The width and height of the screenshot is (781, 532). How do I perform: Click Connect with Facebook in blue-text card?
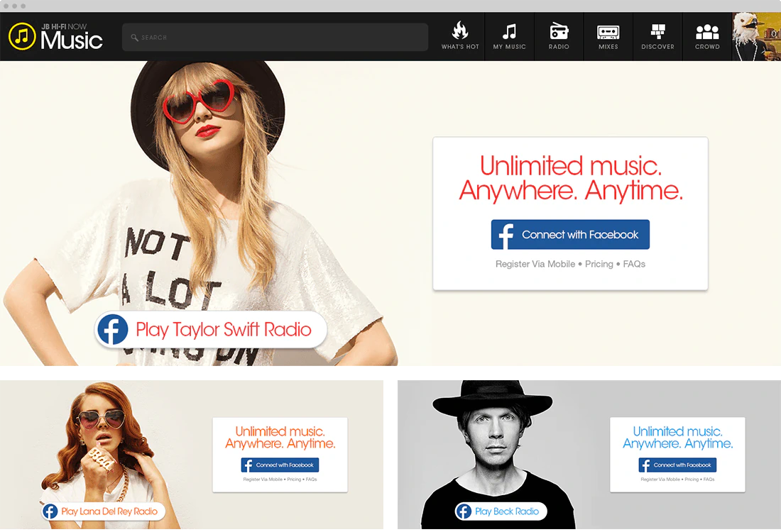[677, 465]
